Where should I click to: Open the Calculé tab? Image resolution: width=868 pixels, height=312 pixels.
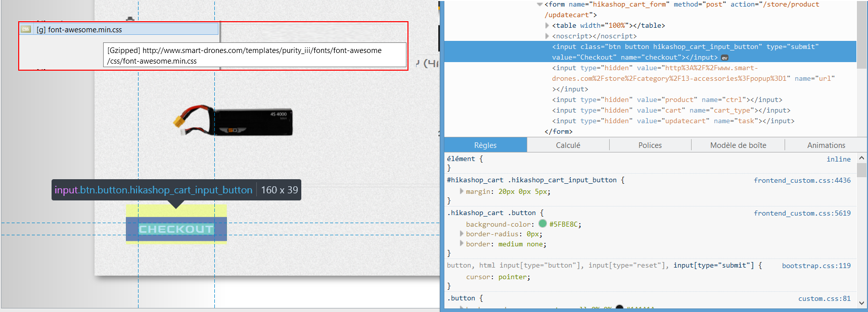(x=568, y=145)
